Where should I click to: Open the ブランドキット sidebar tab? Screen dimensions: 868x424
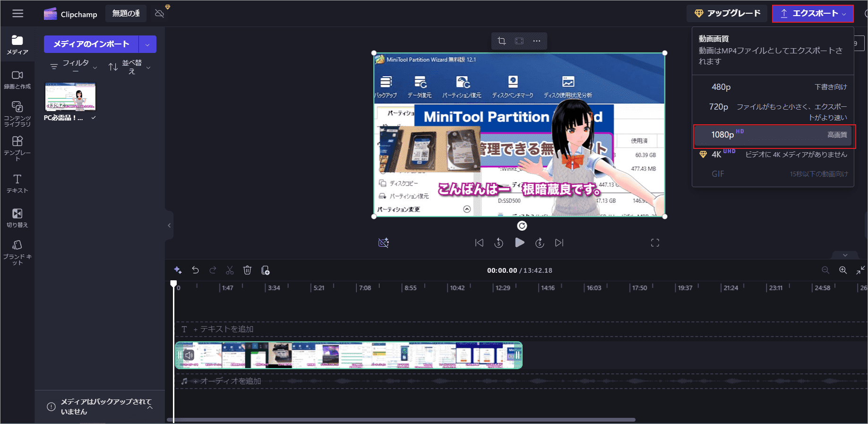tap(17, 252)
